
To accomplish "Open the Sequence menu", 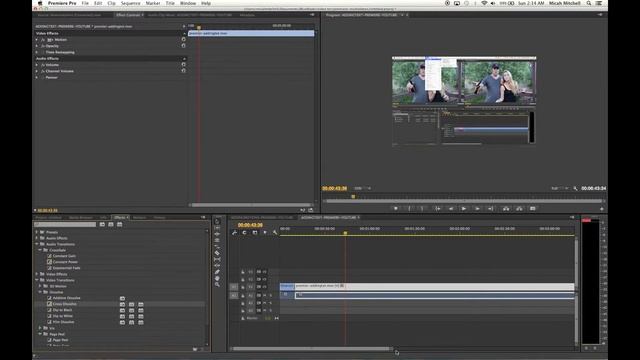I will 130,3.
